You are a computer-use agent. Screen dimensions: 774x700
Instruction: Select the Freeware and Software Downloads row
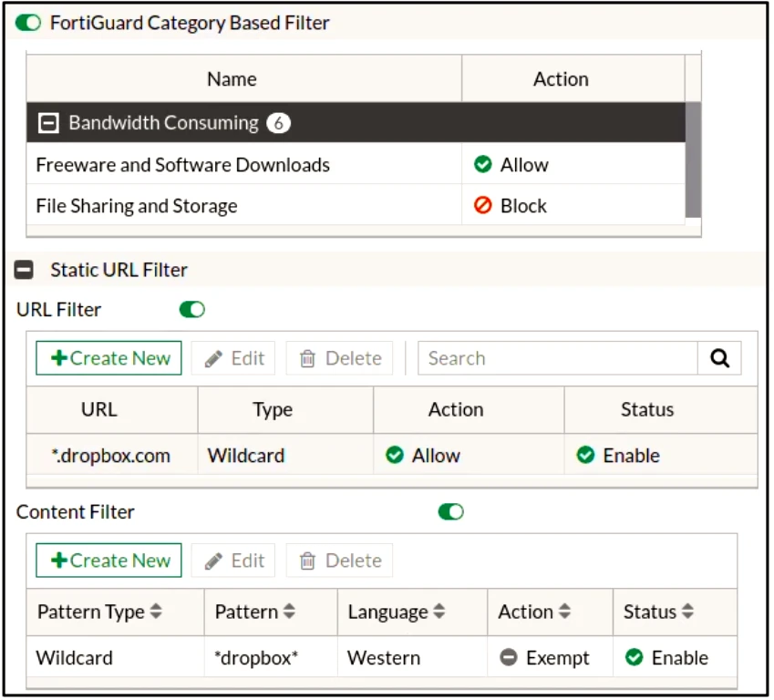tap(182, 165)
